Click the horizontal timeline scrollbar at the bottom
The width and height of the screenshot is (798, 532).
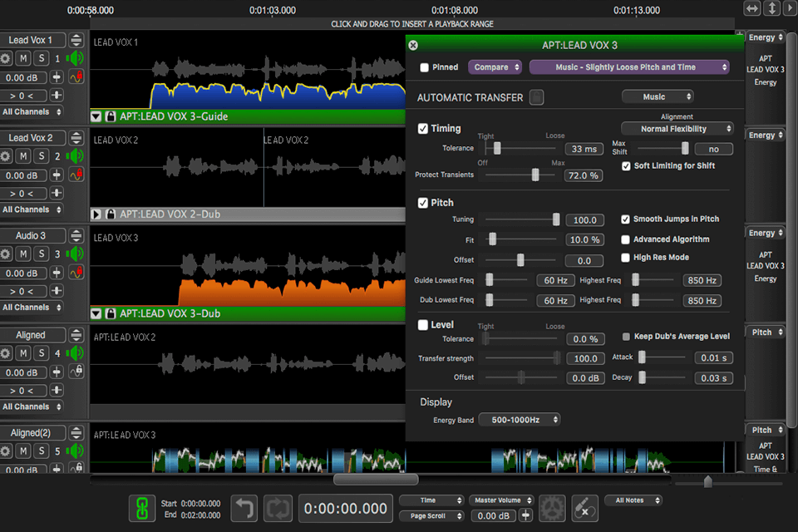[x=376, y=478]
